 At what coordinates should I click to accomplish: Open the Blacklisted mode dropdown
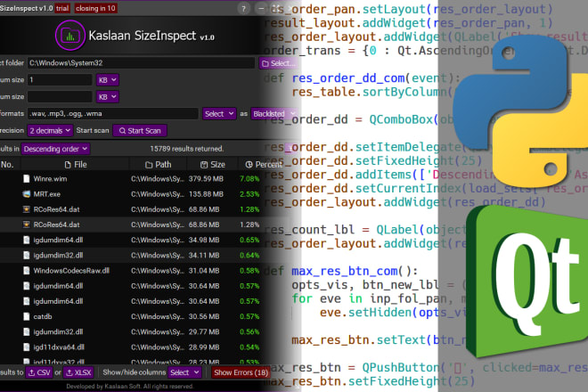[274, 114]
